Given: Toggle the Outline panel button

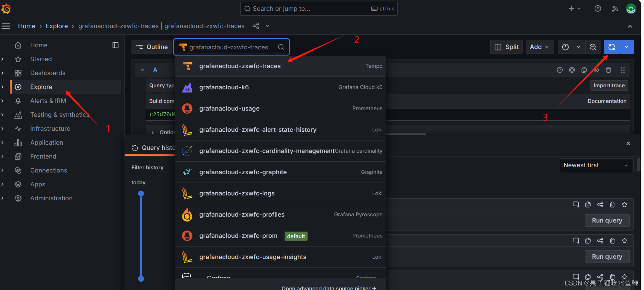Looking at the screenshot, I should [152, 47].
